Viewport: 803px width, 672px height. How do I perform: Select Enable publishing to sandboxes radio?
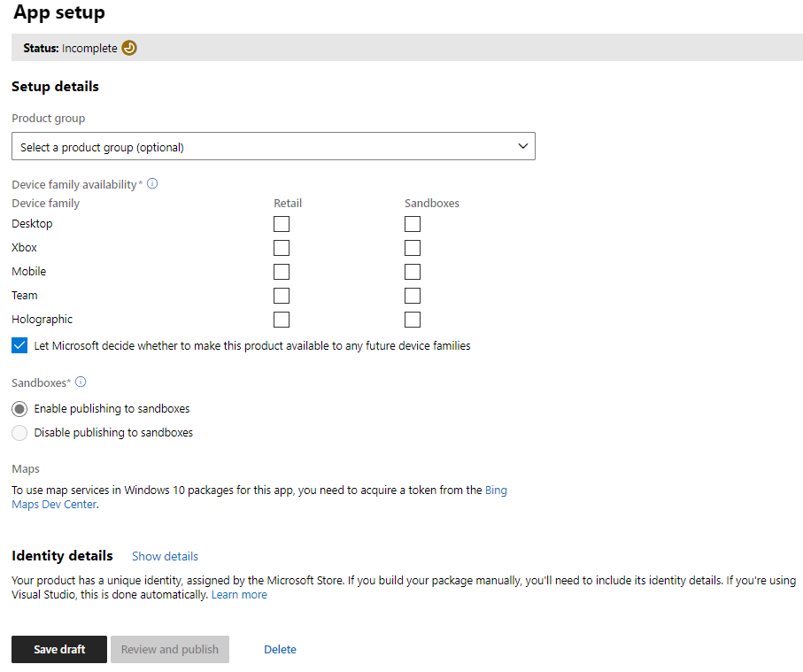point(19,409)
